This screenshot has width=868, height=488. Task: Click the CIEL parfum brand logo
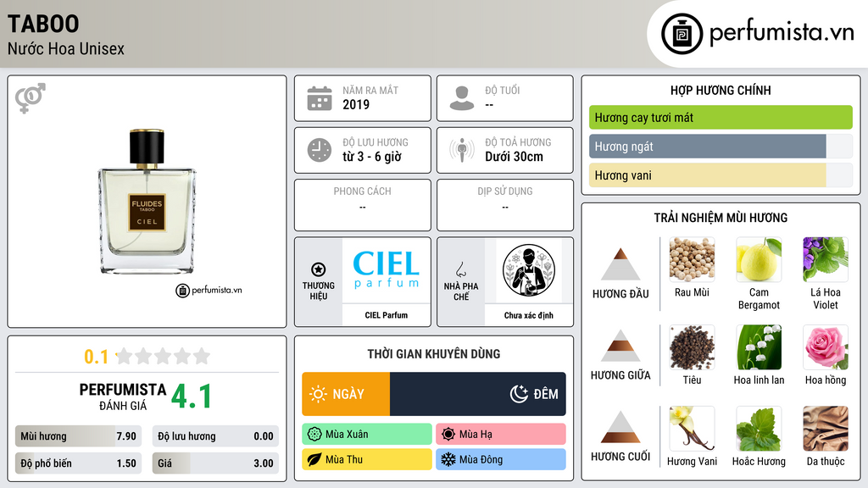(387, 270)
